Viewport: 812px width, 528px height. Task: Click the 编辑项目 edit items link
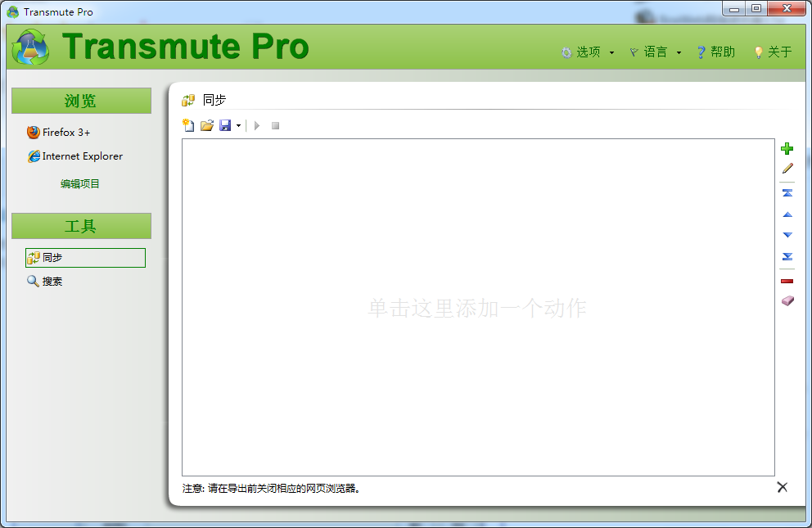[x=79, y=183]
